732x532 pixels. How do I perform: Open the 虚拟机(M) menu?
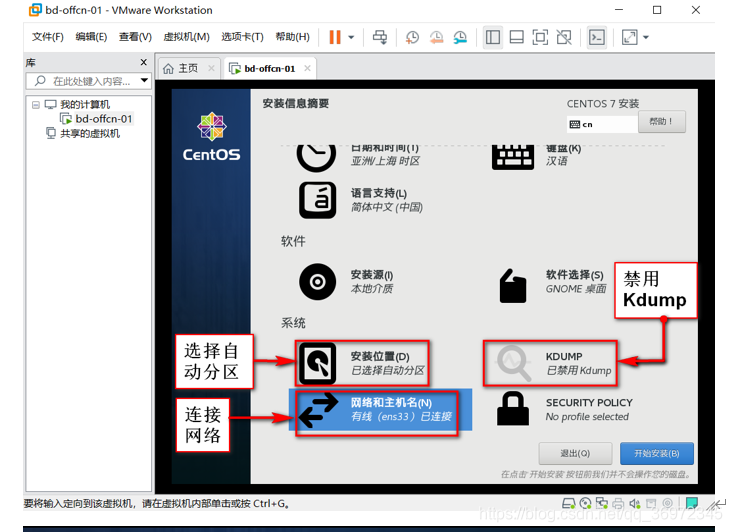tap(186, 37)
